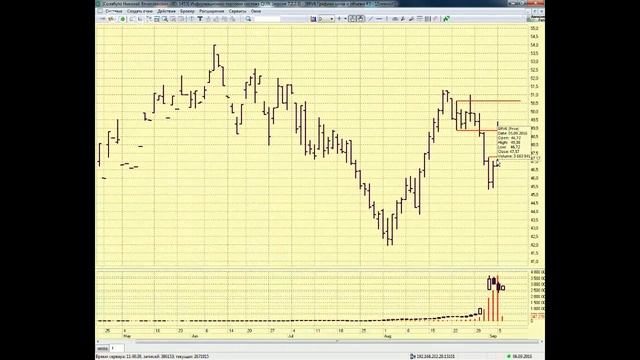Open the Действия menu

[x=167, y=11]
